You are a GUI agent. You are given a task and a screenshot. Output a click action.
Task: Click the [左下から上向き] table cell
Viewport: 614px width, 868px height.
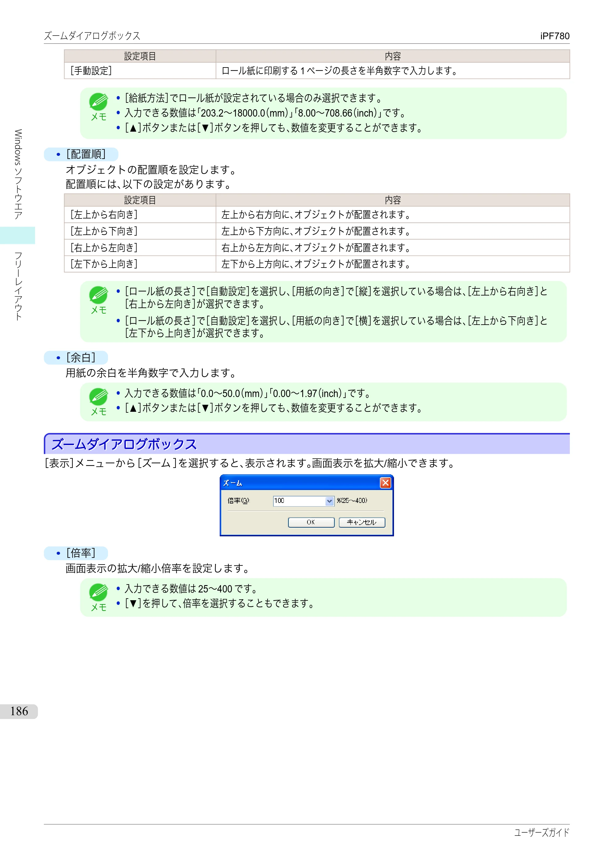140,264
